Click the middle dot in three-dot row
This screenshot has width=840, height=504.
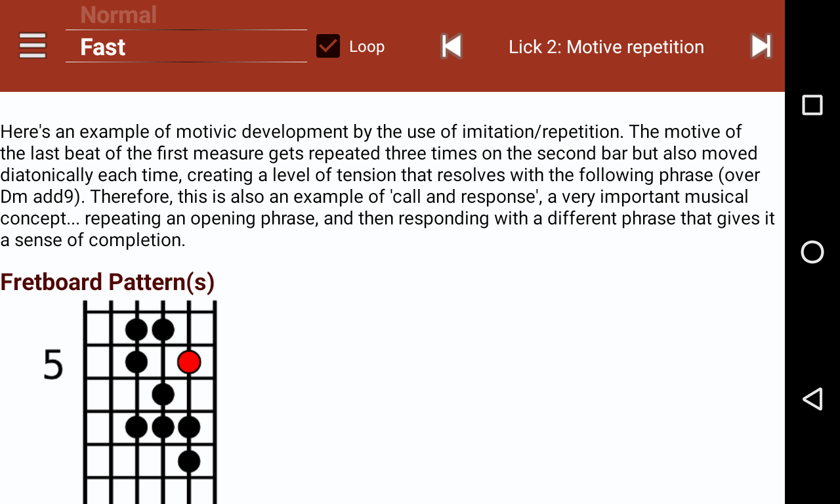click(163, 427)
